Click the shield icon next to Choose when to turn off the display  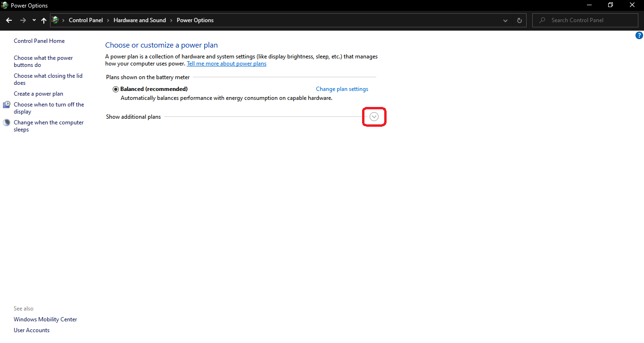click(6, 104)
